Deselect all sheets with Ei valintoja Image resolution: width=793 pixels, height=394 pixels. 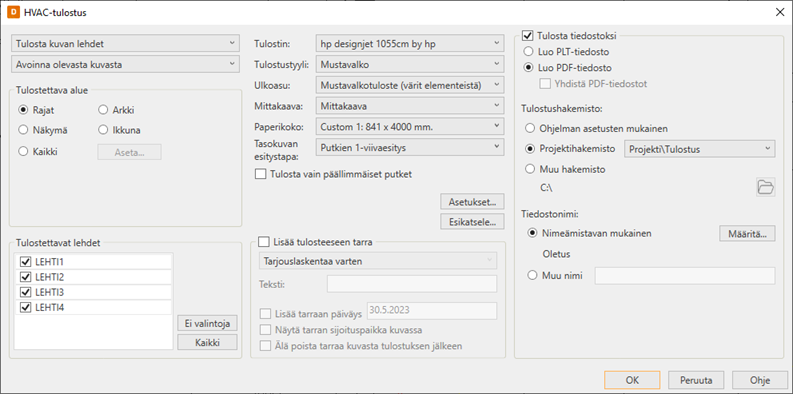tap(207, 323)
